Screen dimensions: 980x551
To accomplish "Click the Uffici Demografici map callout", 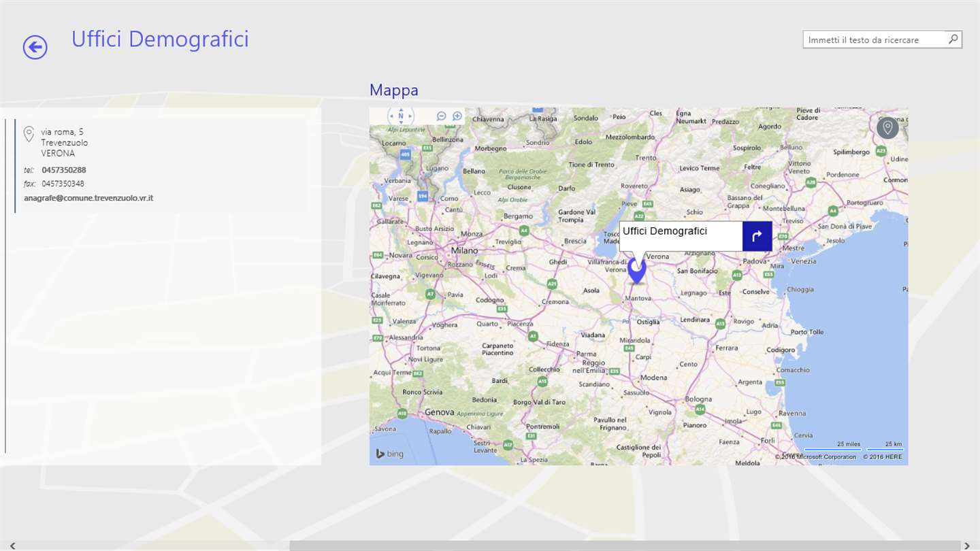I will pos(681,236).
